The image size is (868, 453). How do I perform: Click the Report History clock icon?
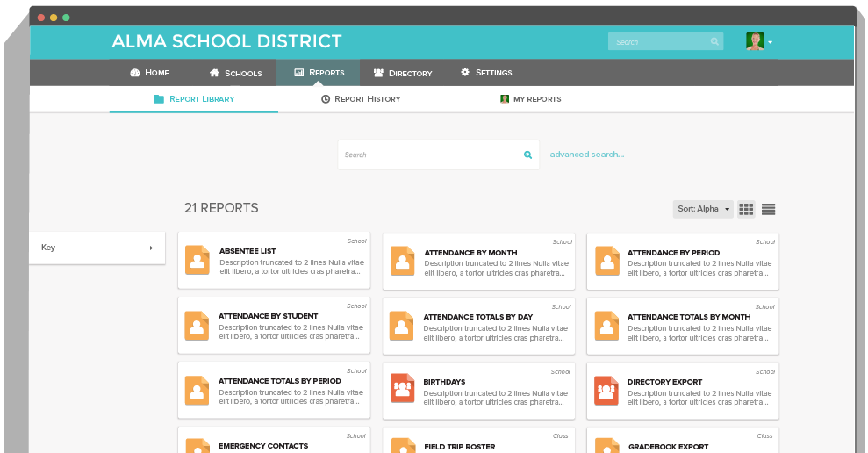[326, 99]
